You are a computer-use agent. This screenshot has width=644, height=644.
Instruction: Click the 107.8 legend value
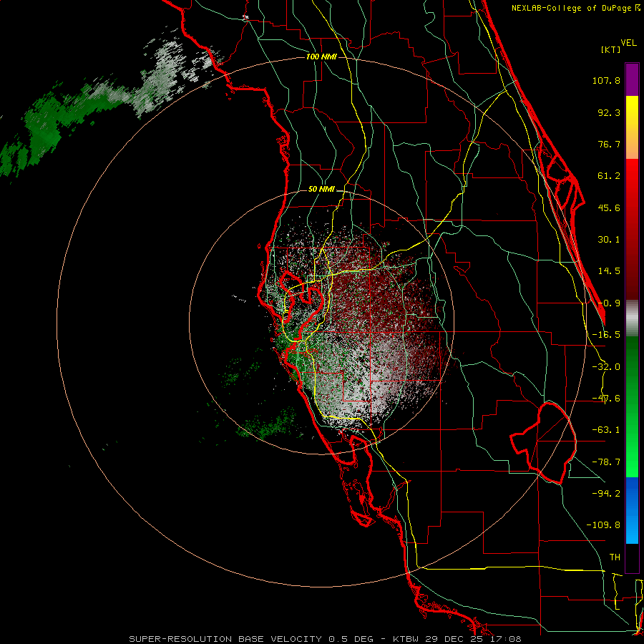point(606,80)
